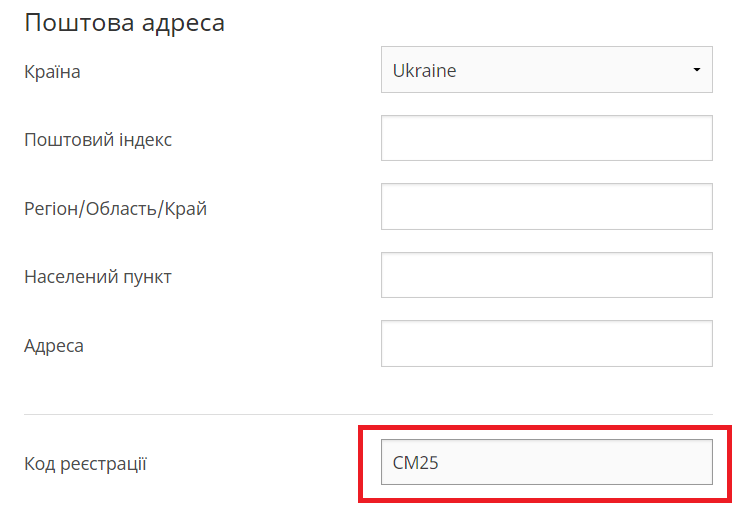Click the 'Поштова адреса' section heading
Image resolution: width=735 pixels, height=511 pixels.
124,23
